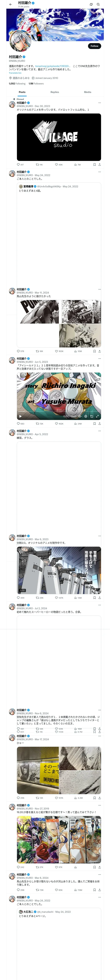Screen dimensions: 110x980
Task: Open the tonarinoyj.jp link in bio
Action: pyautogui.click(x=53, y=66)
